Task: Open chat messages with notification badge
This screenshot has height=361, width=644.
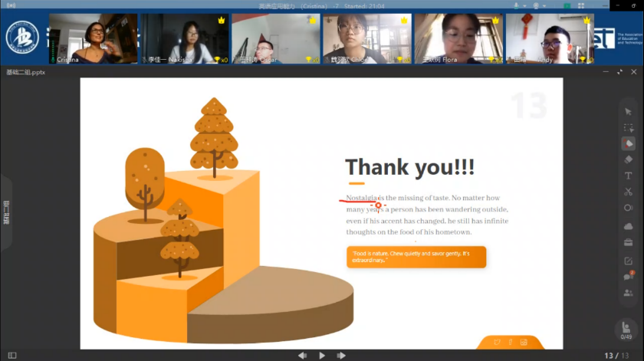Action: [628, 276]
